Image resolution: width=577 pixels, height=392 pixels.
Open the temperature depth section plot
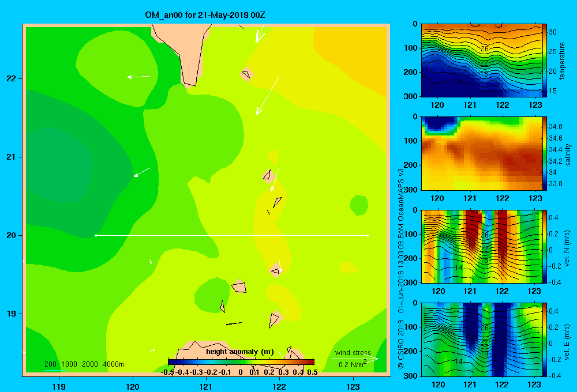point(482,61)
